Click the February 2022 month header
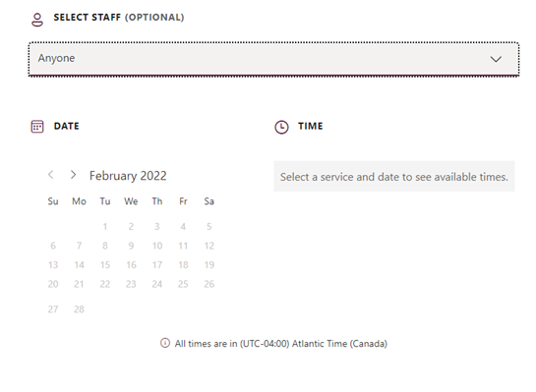Screen dimensions: 536x392 pyautogui.click(x=128, y=176)
